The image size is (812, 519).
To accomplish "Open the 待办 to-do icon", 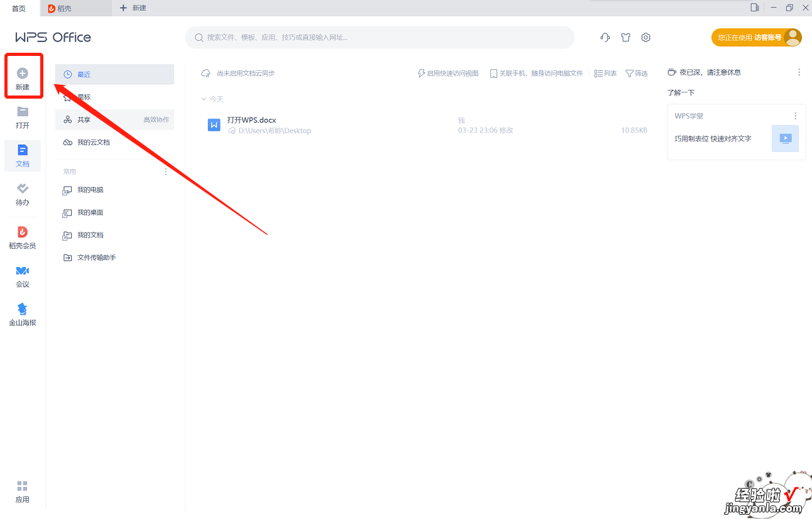I will click(x=23, y=188).
